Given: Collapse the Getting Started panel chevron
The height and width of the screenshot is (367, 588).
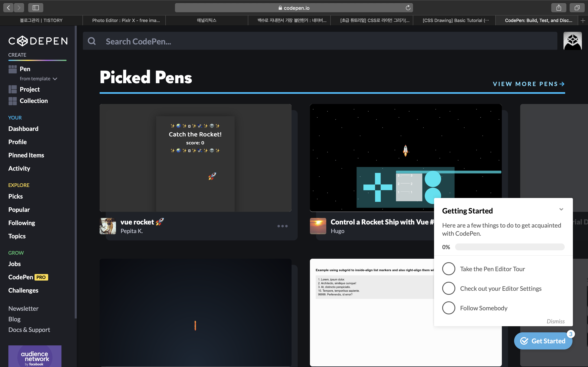Looking at the screenshot, I should [x=561, y=209].
